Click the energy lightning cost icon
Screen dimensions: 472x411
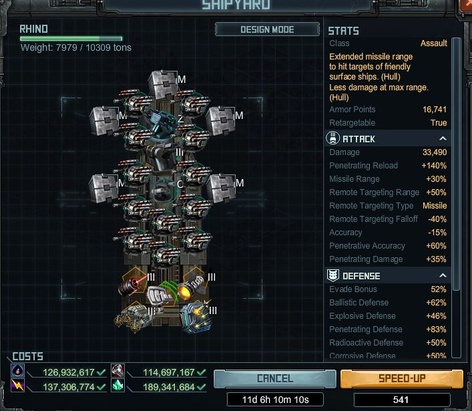(18, 386)
